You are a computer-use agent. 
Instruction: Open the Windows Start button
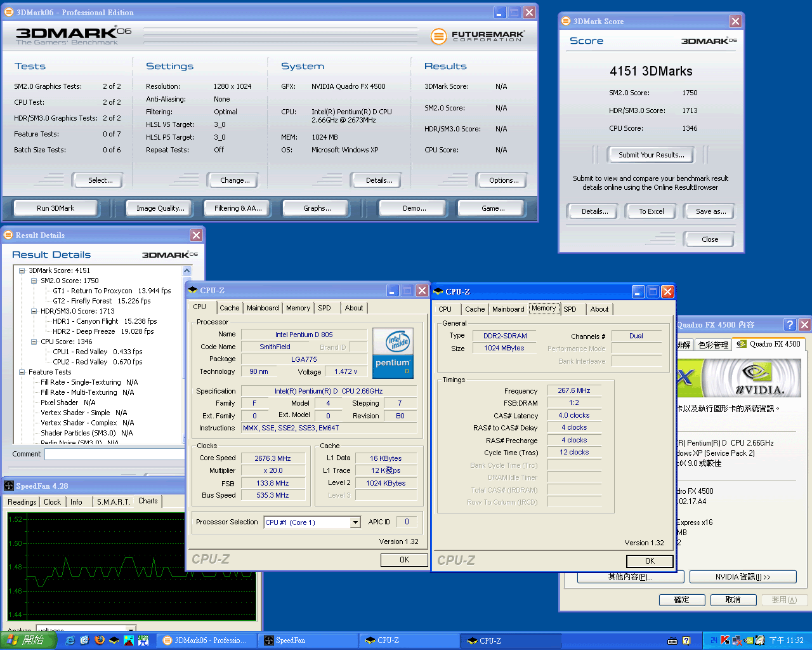coord(29,640)
